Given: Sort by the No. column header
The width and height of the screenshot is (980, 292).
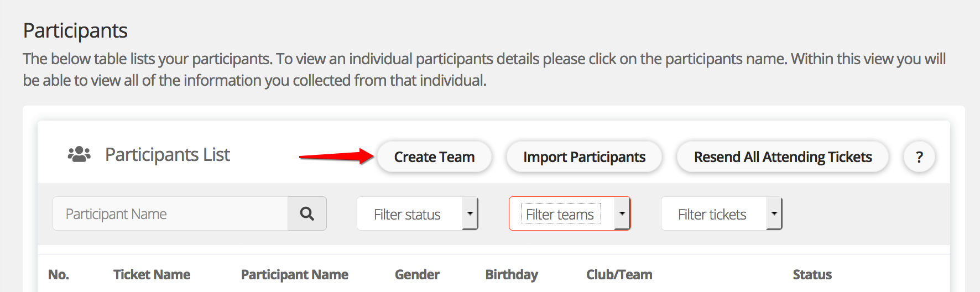Looking at the screenshot, I should (x=59, y=274).
